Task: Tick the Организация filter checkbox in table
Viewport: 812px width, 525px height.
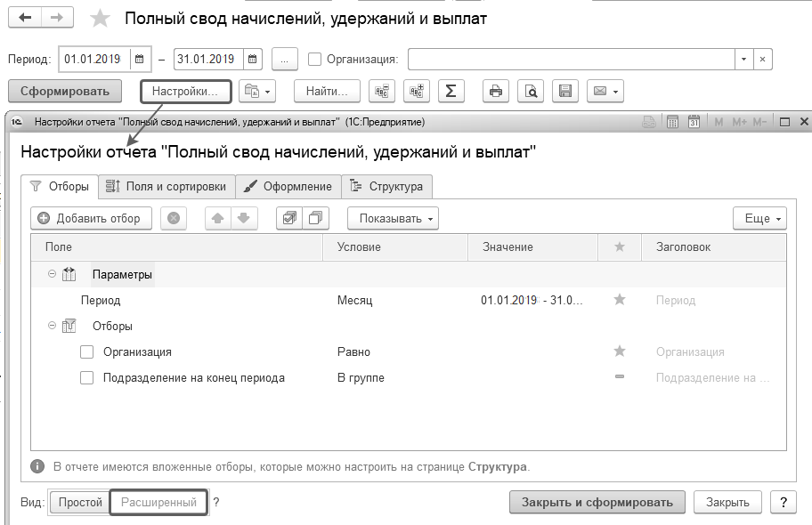Action: [87, 352]
